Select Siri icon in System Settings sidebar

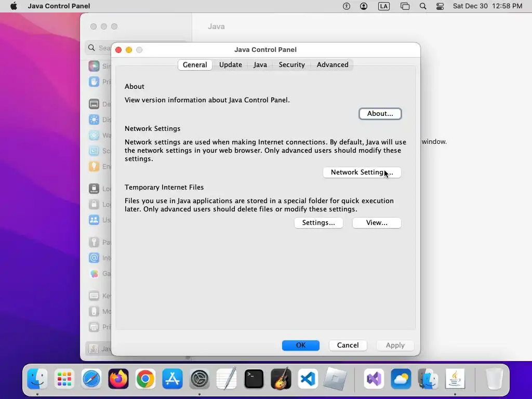[94, 66]
